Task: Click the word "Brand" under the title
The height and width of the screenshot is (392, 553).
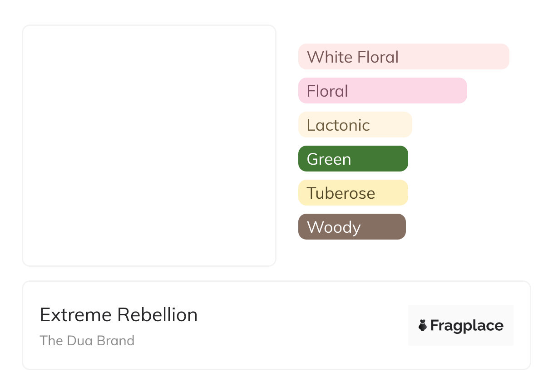Action: [x=117, y=340]
